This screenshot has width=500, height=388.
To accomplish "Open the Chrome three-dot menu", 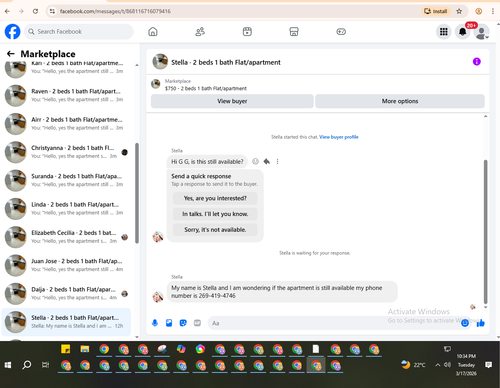I will (x=493, y=11).
